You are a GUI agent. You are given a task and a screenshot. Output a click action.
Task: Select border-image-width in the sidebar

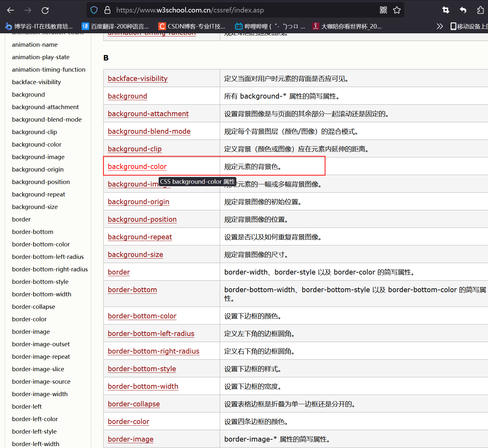coord(40,394)
